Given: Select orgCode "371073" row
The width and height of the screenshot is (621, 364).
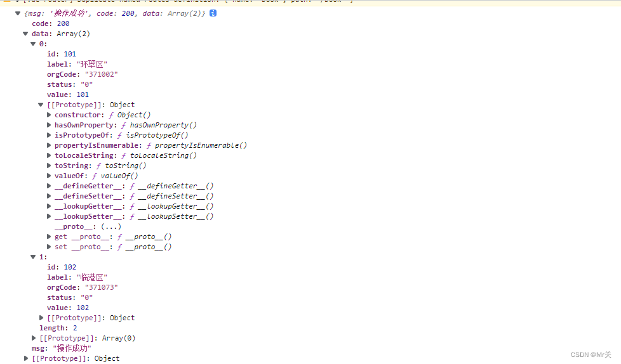Looking at the screenshot, I should (x=83, y=288).
